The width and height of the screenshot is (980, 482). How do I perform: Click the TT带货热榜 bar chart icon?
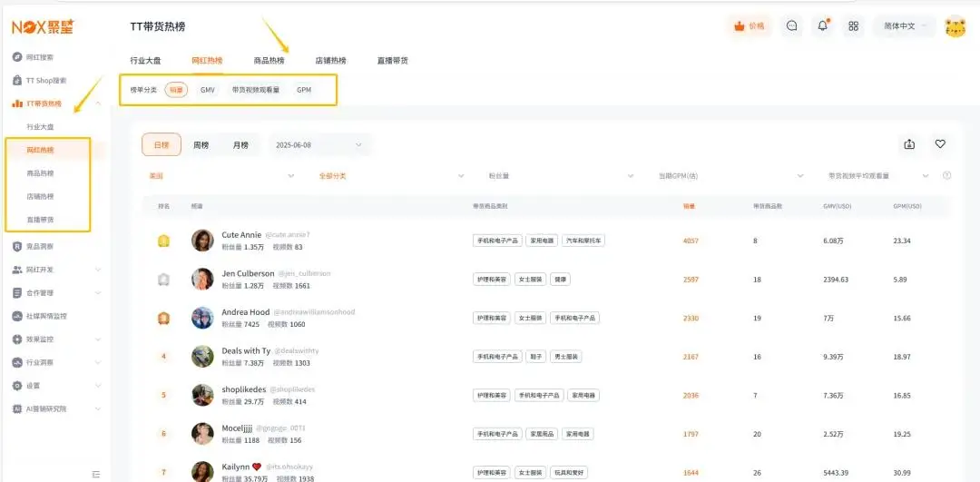point(17,103)
